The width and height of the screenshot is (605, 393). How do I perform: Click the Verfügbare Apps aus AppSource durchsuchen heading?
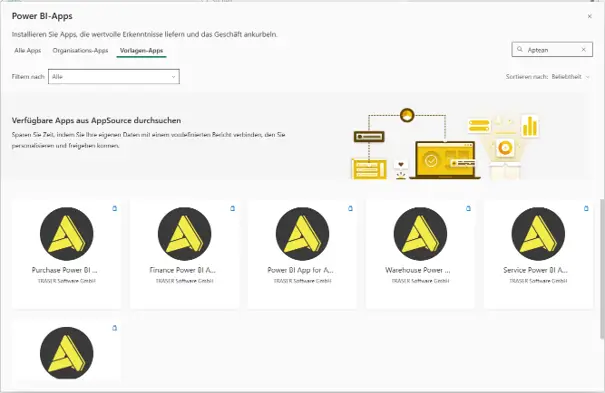tap(96, 120)
